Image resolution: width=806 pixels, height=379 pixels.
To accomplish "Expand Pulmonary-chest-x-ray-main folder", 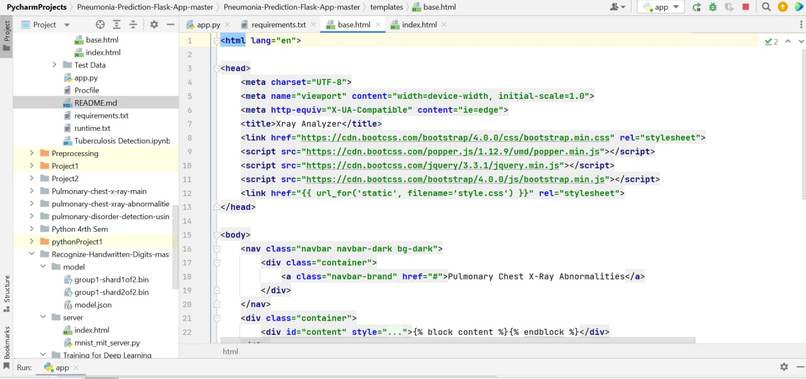I will 32,191.
